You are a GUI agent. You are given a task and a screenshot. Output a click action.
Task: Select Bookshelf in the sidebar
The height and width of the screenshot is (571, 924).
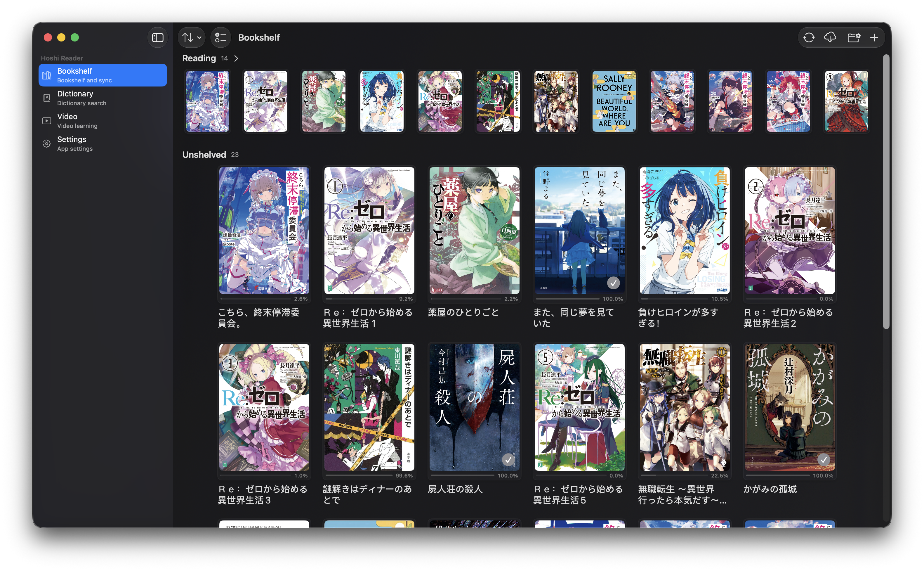[x=103, y=75]
